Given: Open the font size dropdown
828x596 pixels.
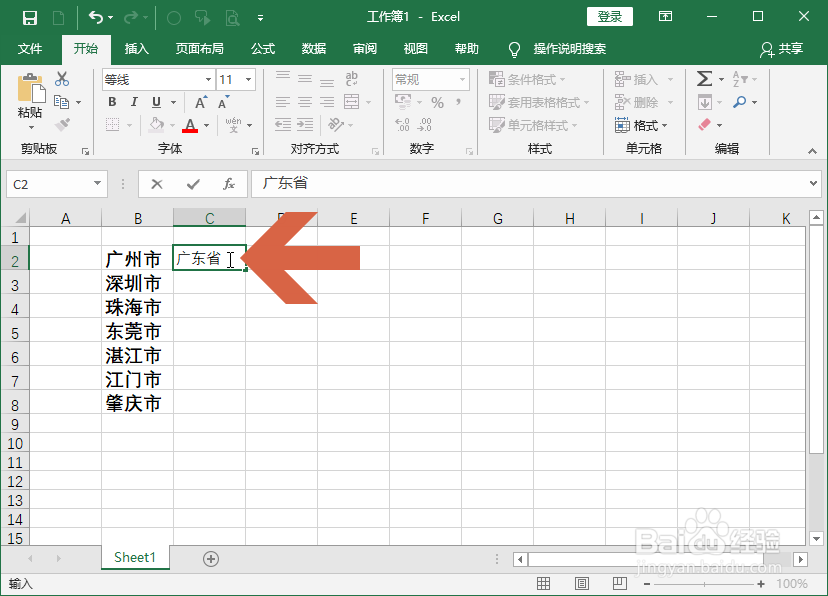Looking at the screenshot, I should click(x=248, y=80).
